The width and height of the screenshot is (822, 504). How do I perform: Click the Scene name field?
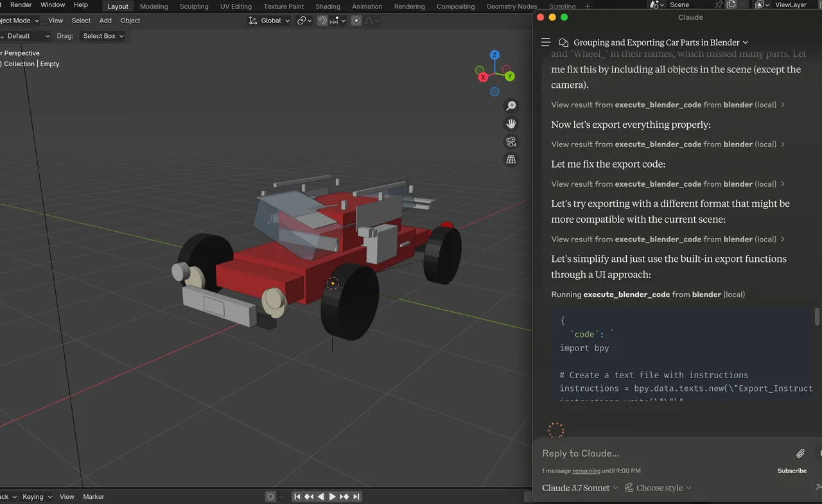(689, 4)
